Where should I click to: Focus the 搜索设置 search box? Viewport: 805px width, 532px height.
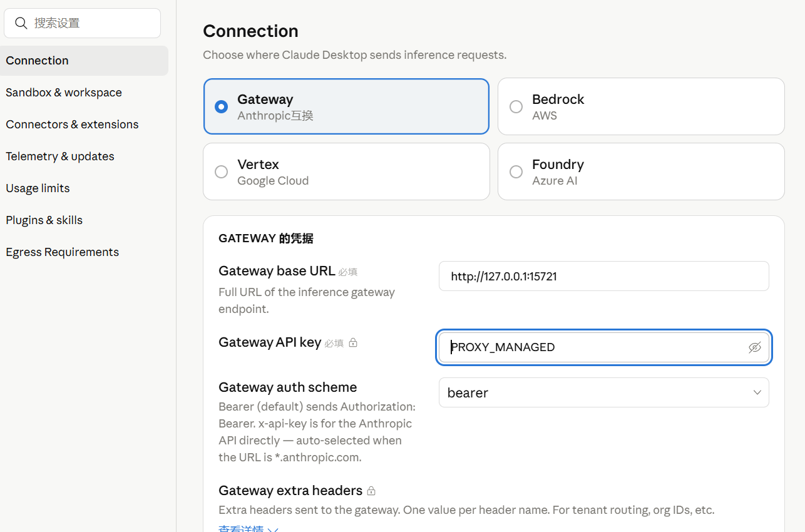(x=83, y=23)
